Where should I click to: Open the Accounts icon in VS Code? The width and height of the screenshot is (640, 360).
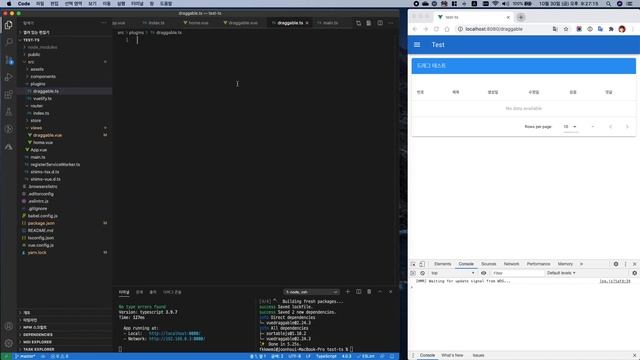9,326
